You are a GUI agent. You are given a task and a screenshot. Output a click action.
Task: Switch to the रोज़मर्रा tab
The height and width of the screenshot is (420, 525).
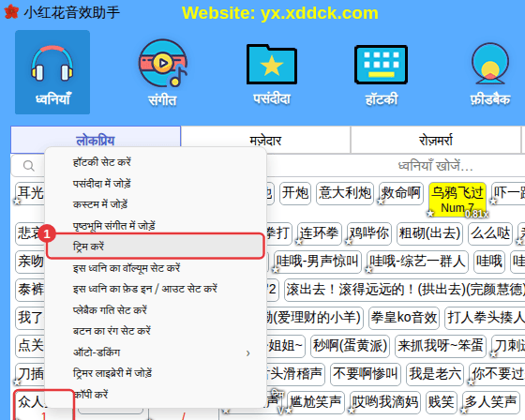point(436,140)
